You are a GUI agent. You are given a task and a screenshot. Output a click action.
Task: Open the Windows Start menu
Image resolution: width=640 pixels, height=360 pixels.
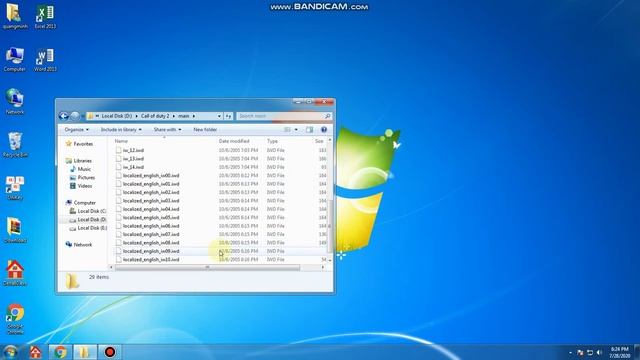(10, 352)
